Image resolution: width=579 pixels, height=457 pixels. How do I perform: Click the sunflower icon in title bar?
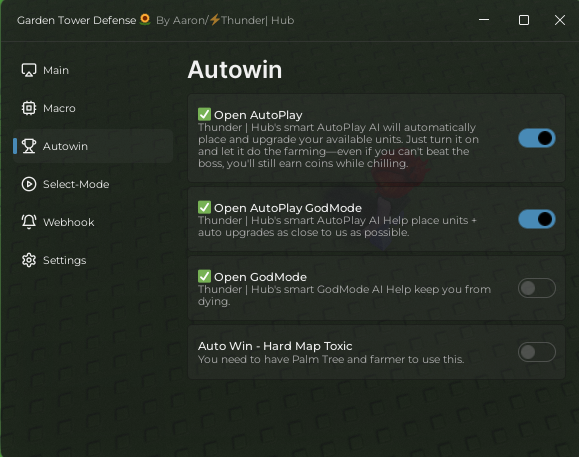click(145, 19)
